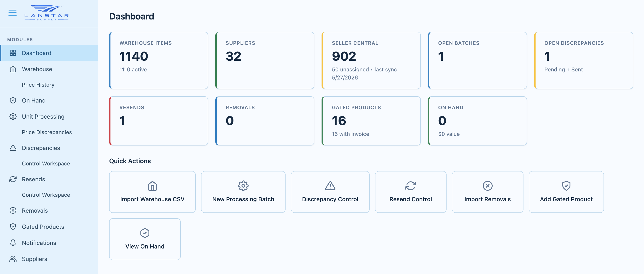Click the Dashboard page heading

pos(131,16)
